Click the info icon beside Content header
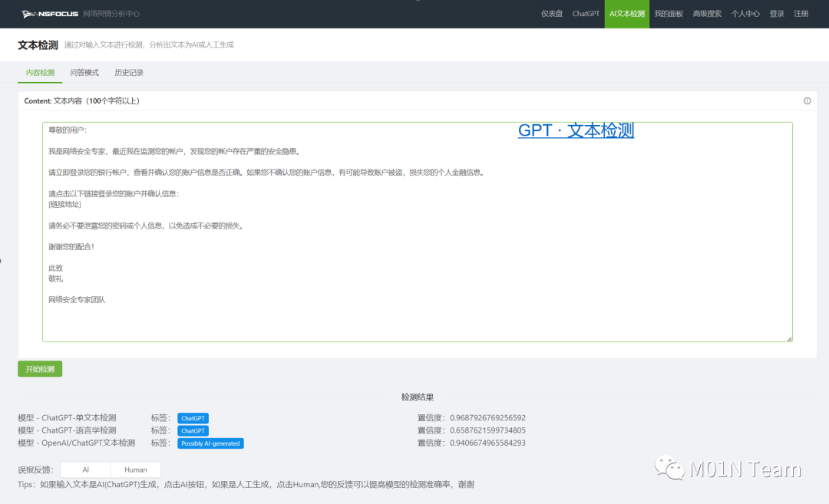This screenshot has width=829, height=504. pos(808,101)
